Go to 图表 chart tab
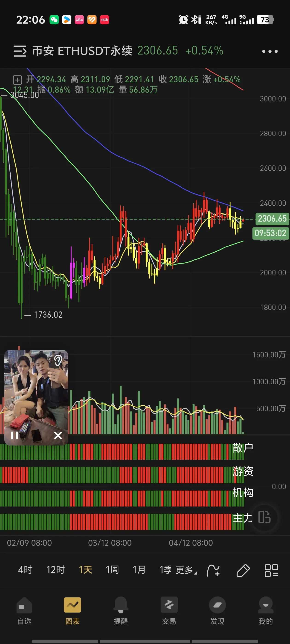The height and width of the screenshot is (644, 290). coord(72,611)
